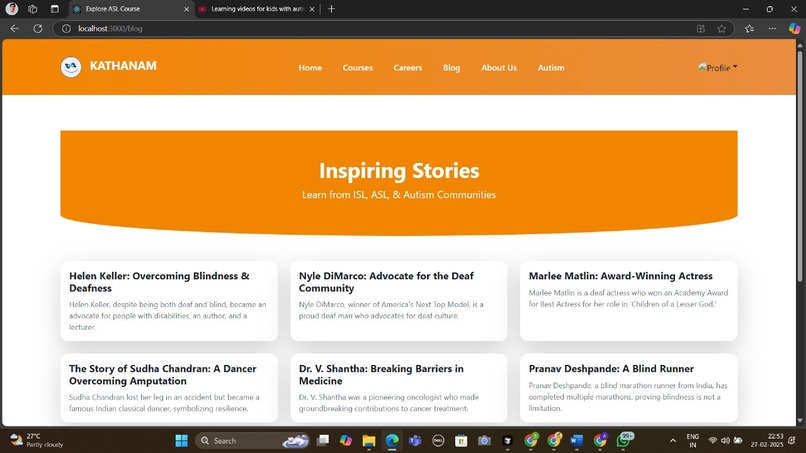Open the tab actions menu icon
Image resolution: width=806 pixels, height=453 pixels.
(x=54, y=9)
